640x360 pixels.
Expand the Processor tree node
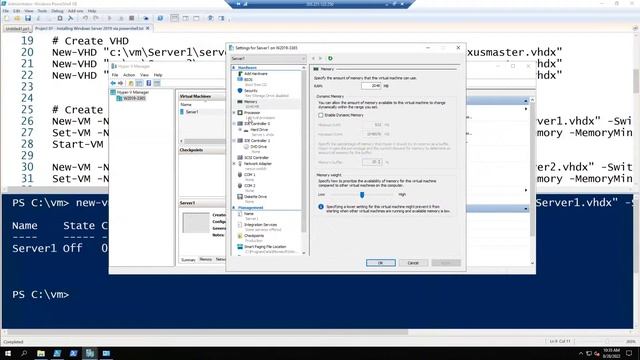pyautogui.click(x=234, y=113)
